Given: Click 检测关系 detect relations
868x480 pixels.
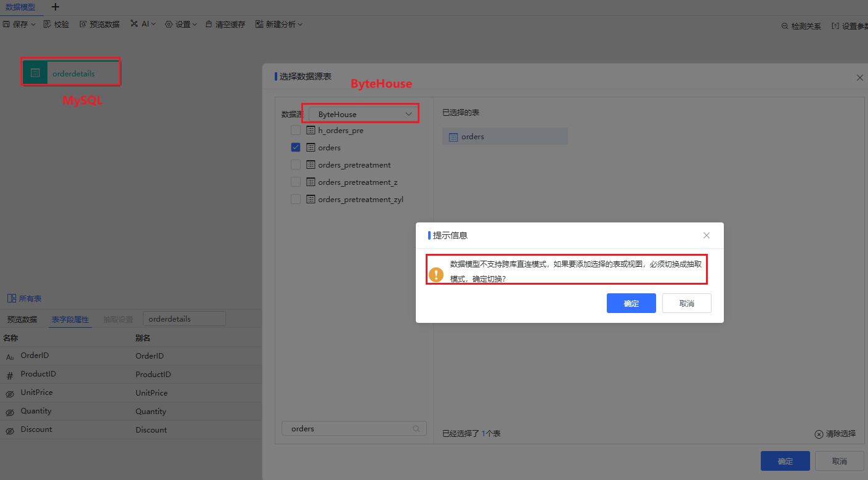Looking at the screenshot, I should coord(801,26).
